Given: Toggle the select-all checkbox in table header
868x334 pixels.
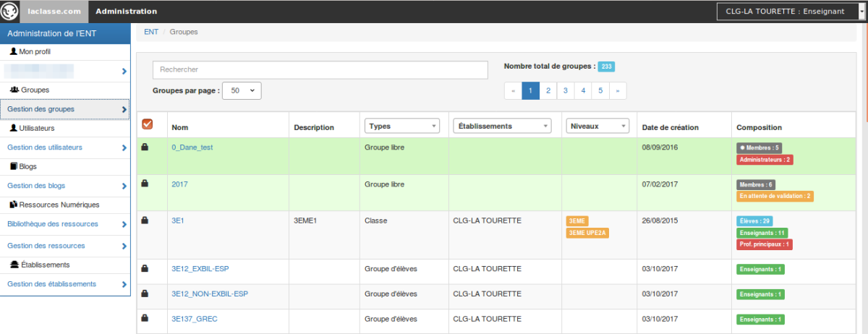Looking at the screenshot, I should coord(147,124).
